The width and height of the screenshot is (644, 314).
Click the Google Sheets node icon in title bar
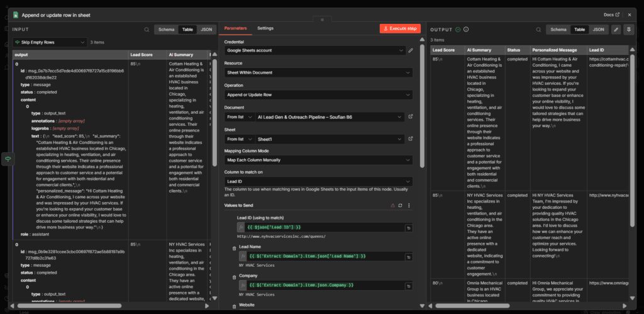click(x=16, y=15)
